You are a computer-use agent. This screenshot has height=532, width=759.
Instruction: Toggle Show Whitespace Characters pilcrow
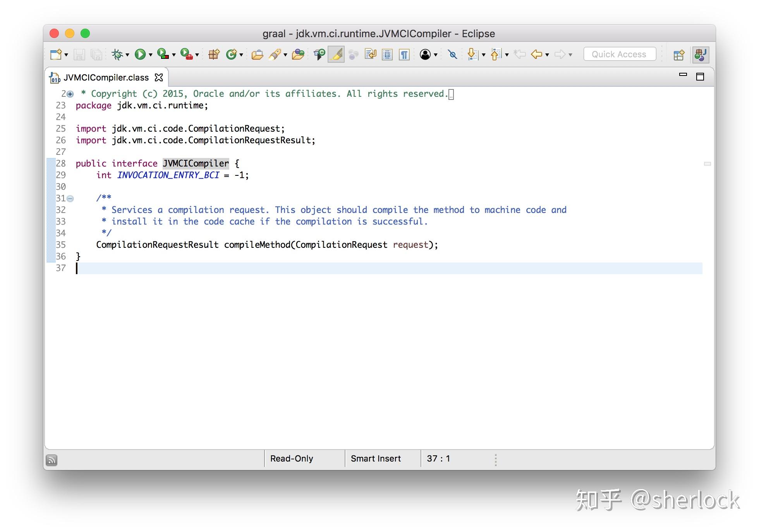click(x=404, y=54)
